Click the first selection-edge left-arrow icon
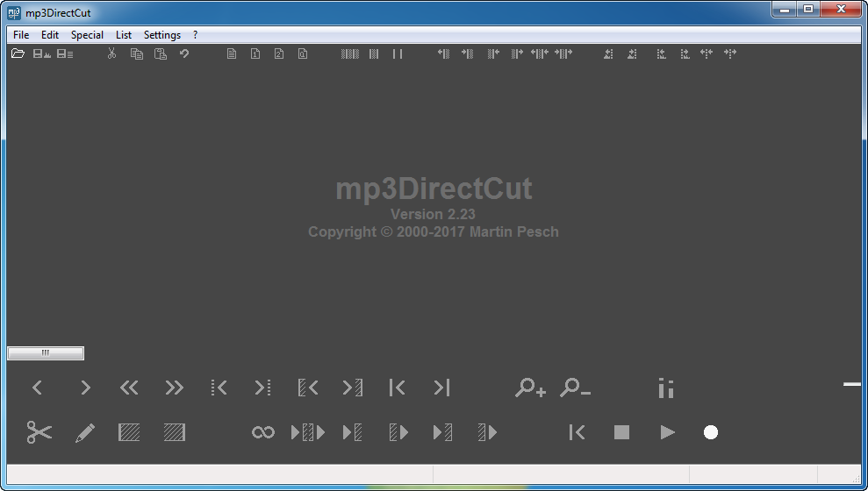The height and width of the screenshot is (491, 868). pos(443,53)
